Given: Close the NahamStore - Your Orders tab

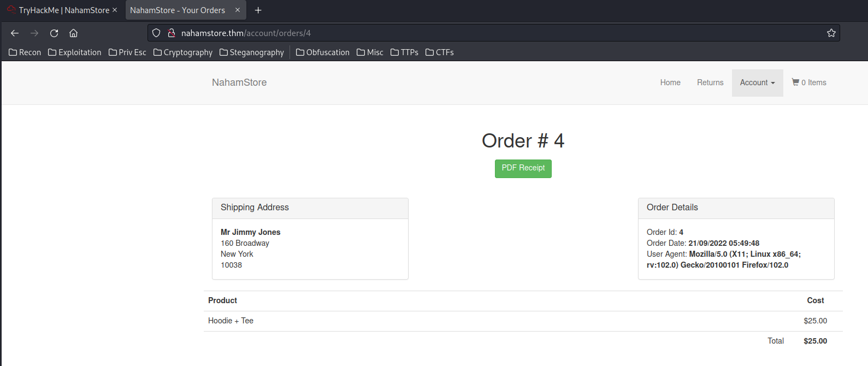Looking at the screenshot, I should pos(238,10).
